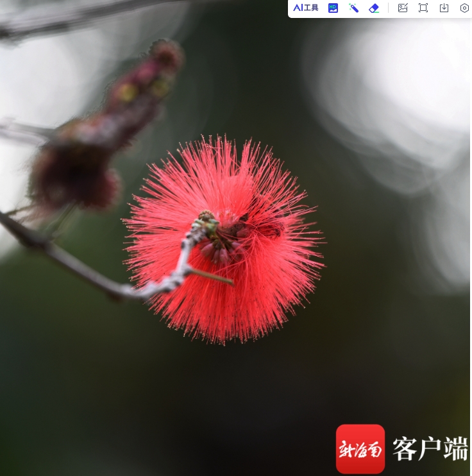Download the image with the save icon
This screenshot has width=472, height=476.
coord(444,8)
